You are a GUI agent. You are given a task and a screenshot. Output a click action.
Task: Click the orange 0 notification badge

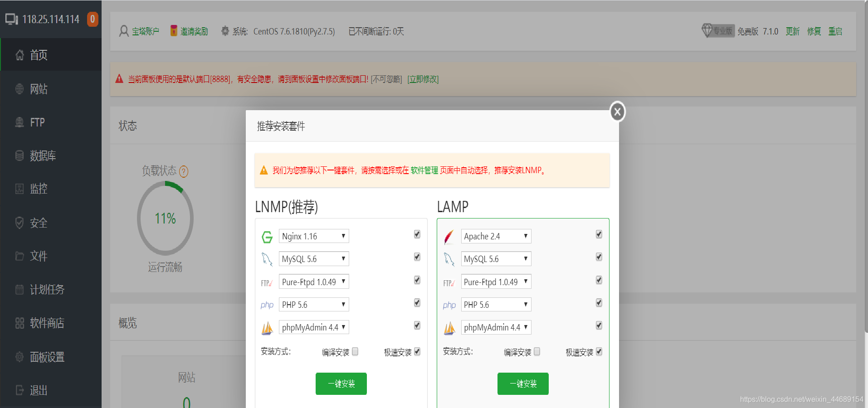[93, 19]
